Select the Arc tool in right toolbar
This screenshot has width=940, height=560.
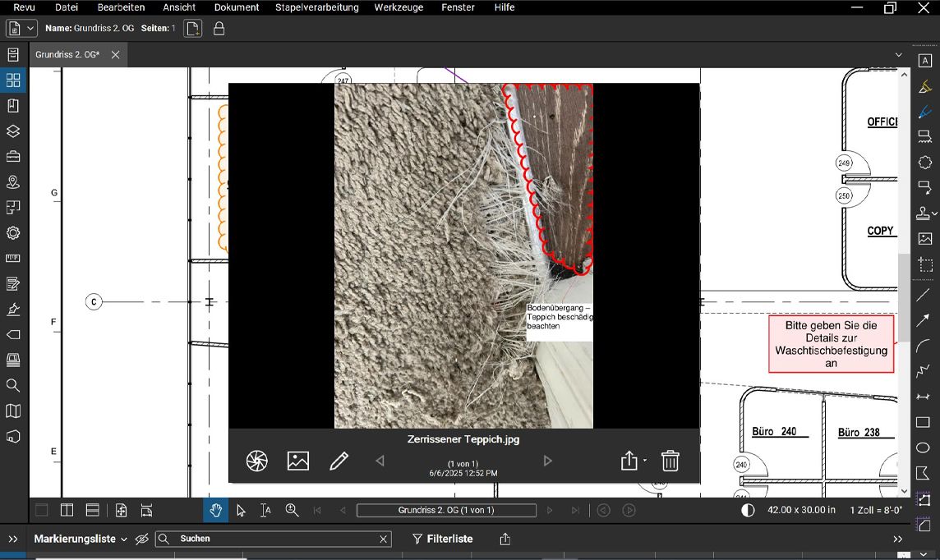(924, 346)
